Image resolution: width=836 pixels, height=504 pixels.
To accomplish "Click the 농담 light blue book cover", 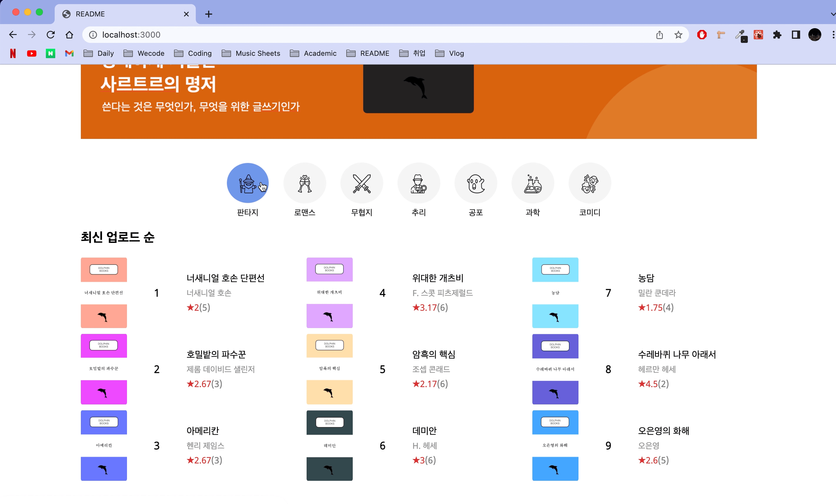I will pos(555,293).
